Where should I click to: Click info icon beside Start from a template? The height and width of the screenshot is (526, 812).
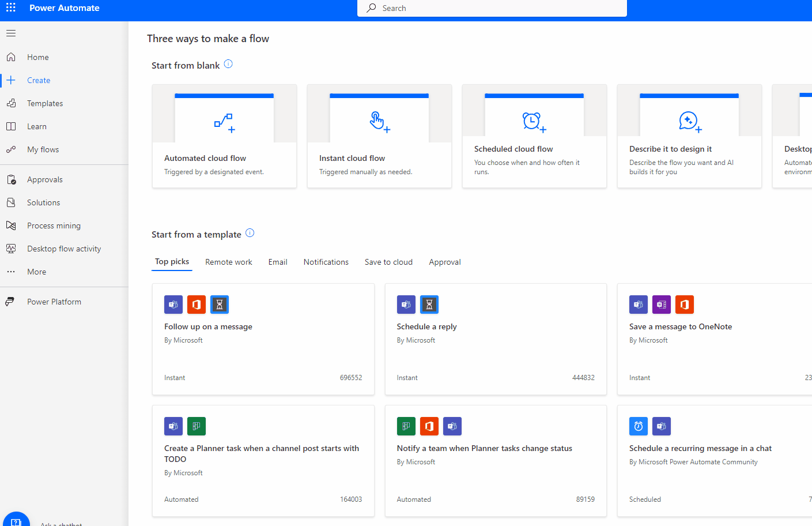pos(250,233)
